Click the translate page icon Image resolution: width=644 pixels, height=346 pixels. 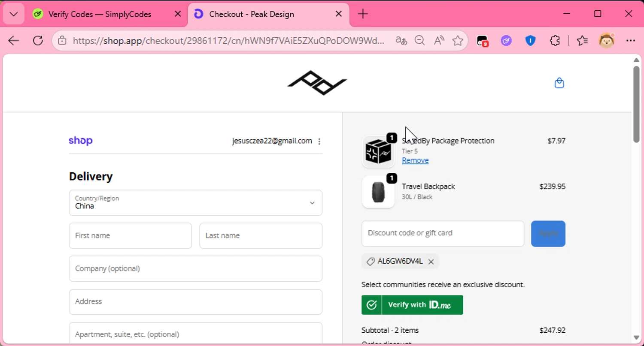(x=401, y=41)
